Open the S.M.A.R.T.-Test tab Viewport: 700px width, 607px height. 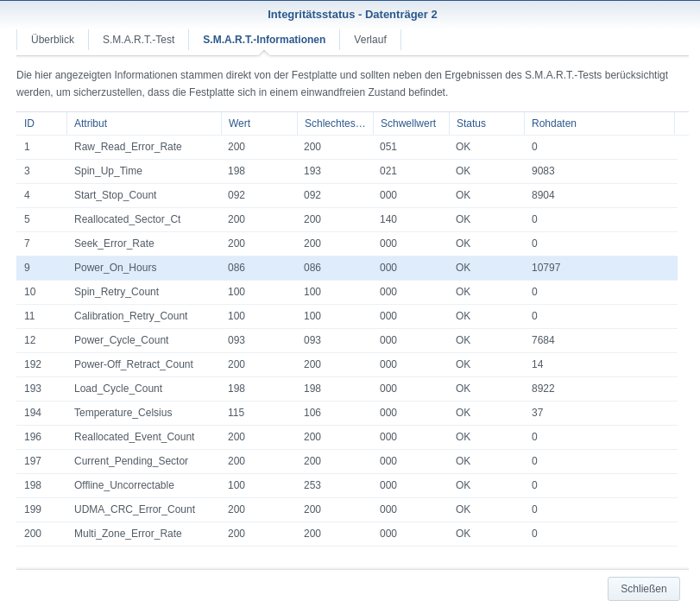138,40
